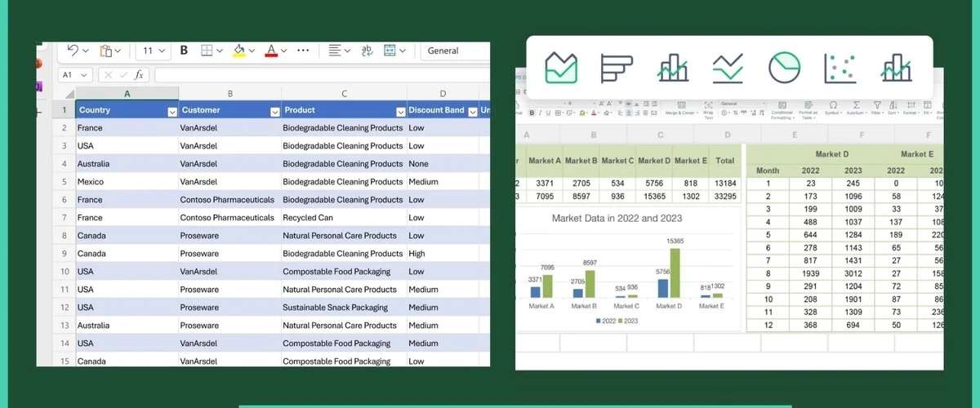
Task: Open the Customer column filter dropdown
Action: (x=274, y=111)
